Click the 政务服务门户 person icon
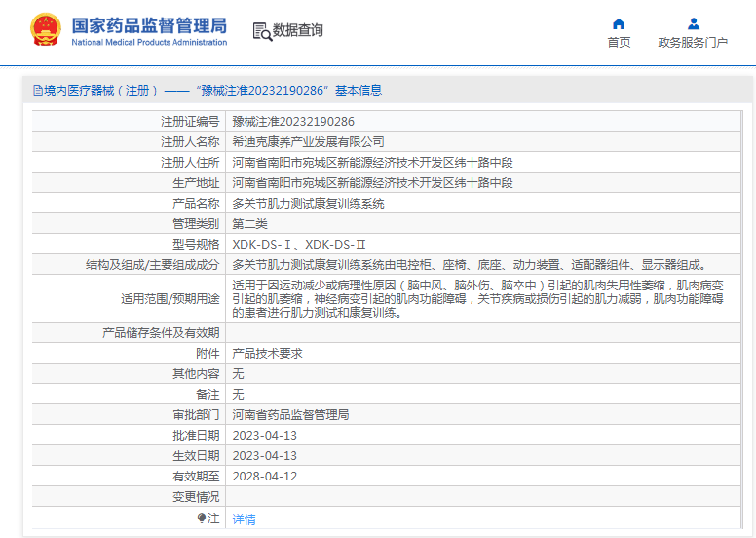This screenshot has height=538, width=756. [x=694, y=23]
